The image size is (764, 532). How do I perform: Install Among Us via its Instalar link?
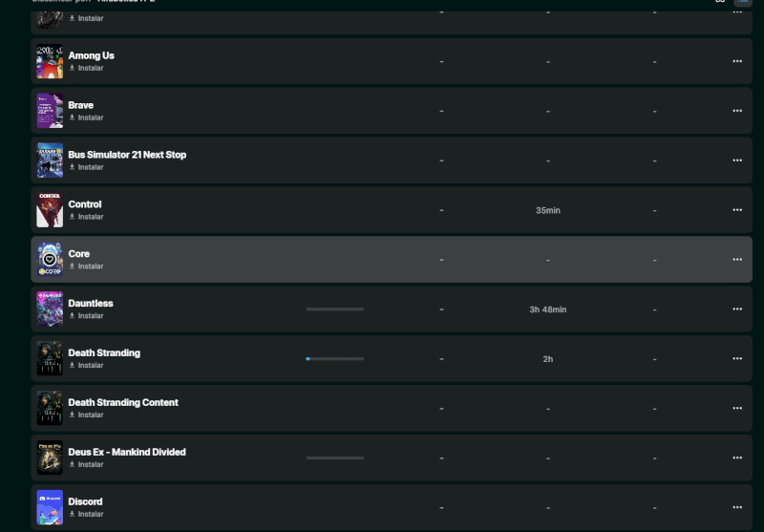[87, 68]
